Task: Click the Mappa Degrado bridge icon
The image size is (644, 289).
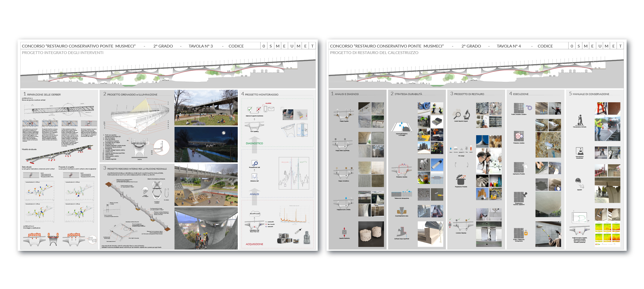Action: [344, 114]
